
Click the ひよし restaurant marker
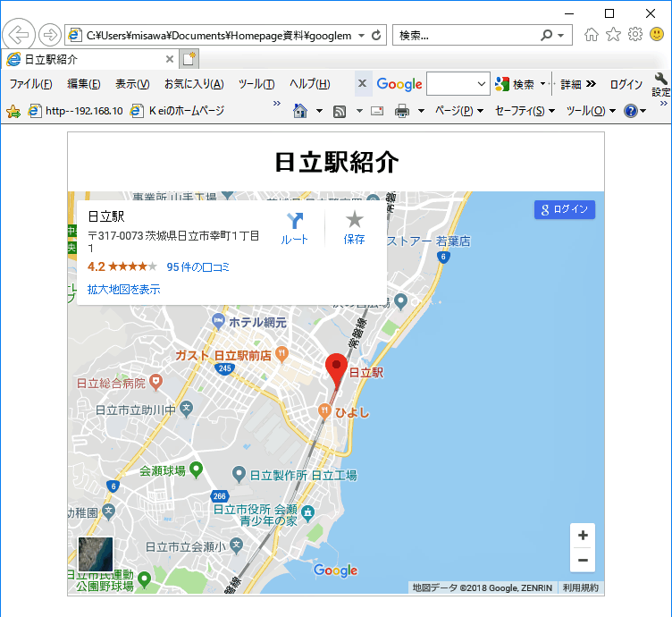324,410
